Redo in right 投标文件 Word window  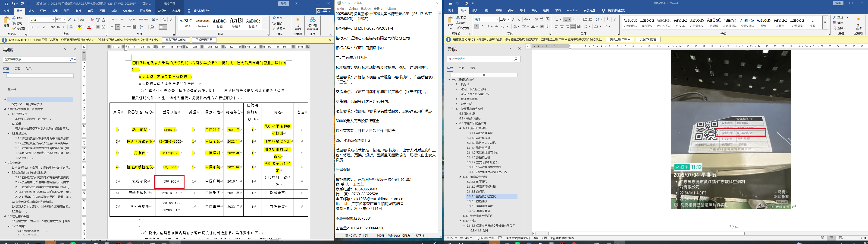coord(466,3)
